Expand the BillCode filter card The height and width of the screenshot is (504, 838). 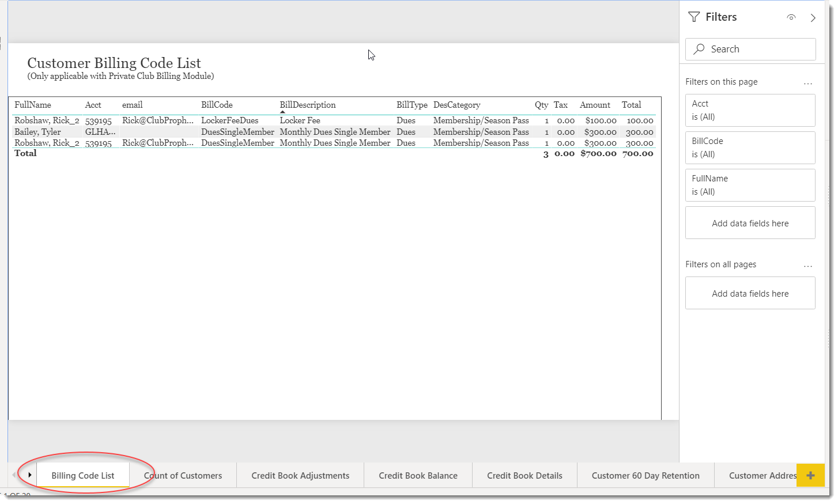tap(750, 147)
